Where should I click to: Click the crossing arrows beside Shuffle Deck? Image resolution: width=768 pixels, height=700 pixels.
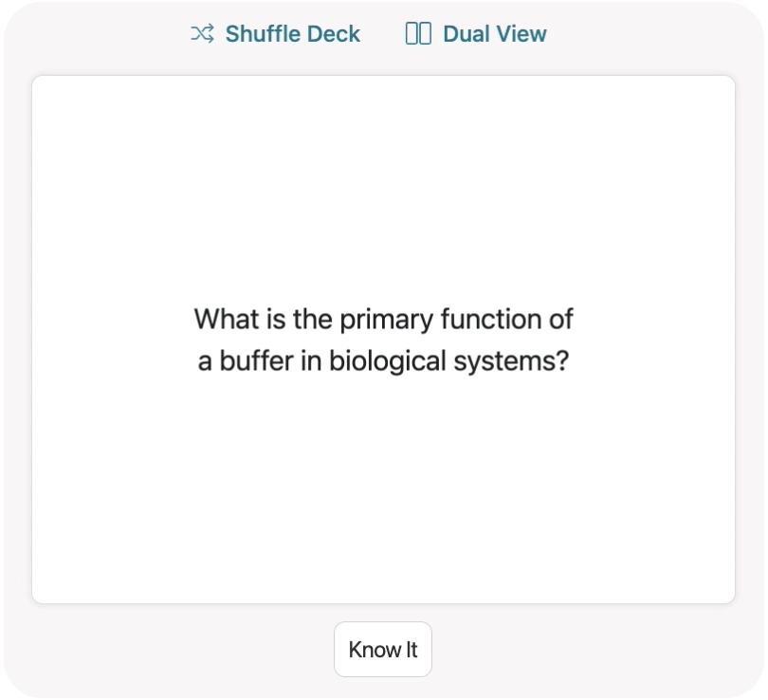[x=201, y=34]
